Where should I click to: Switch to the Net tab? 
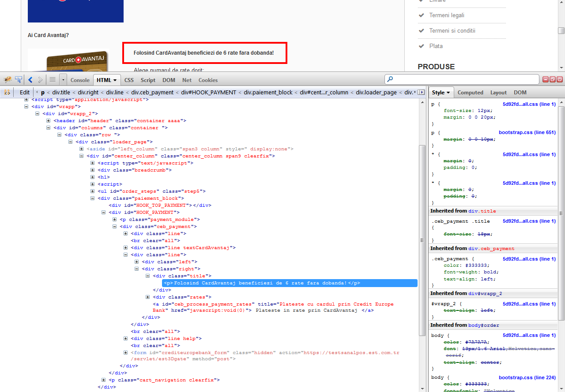pyautogui.click(x=187, y=80)
